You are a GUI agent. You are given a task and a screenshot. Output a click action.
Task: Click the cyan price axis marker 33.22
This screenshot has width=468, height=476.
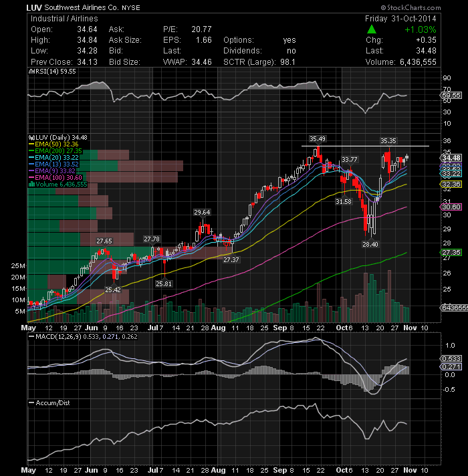(x=451, y=174)
